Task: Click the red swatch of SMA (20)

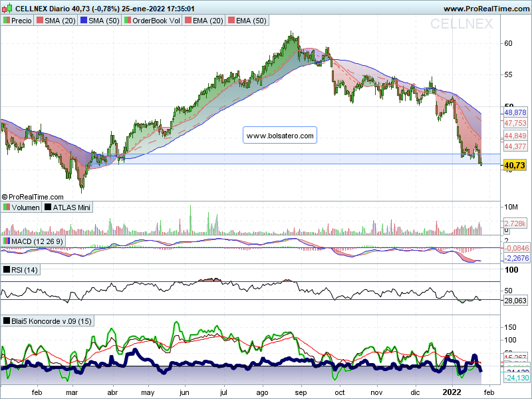Action: pos(40,21)
